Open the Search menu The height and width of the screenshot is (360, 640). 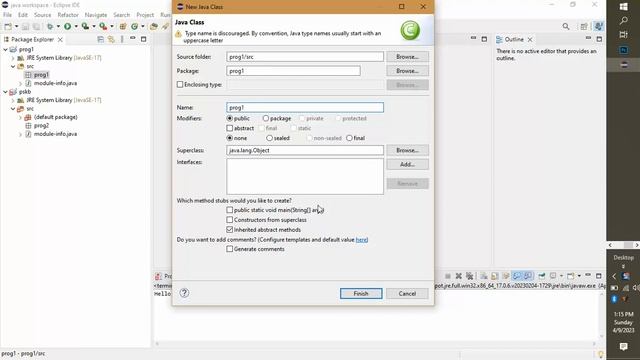pos(122,15)
